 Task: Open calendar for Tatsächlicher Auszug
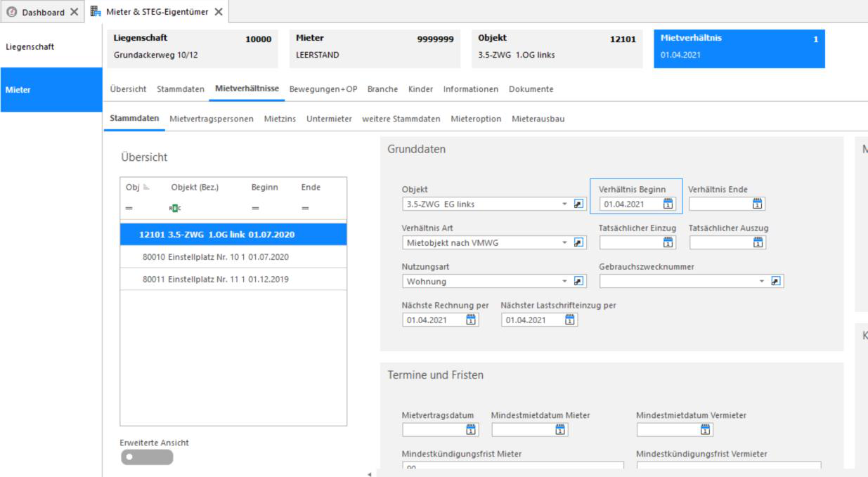[x=758, y=242]
